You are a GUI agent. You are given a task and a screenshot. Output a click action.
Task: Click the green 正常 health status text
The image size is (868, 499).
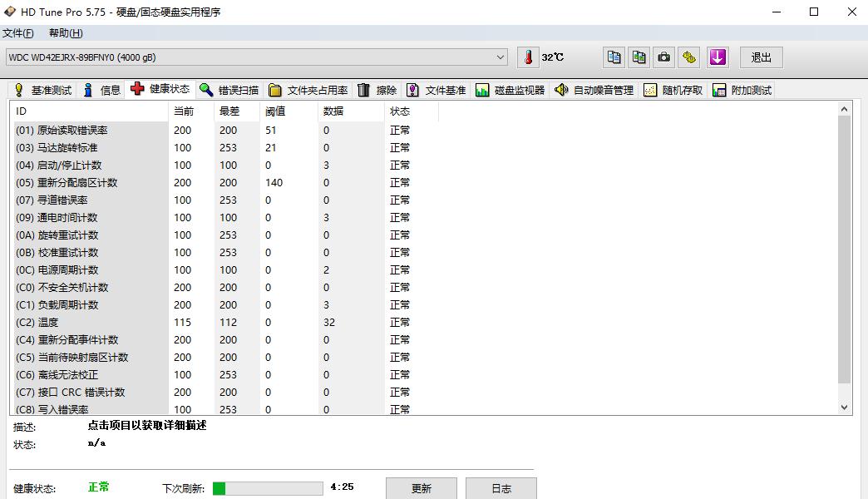99,487
